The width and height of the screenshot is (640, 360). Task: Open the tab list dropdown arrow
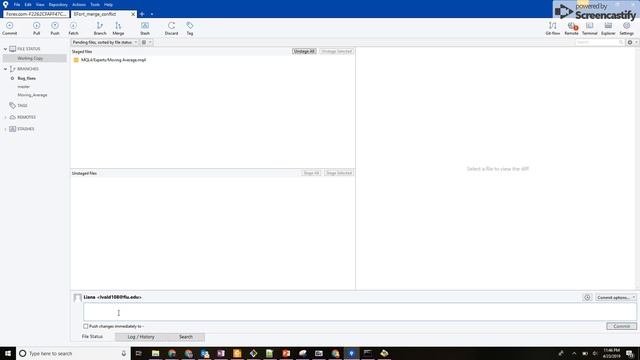click(x=152, y=14)
